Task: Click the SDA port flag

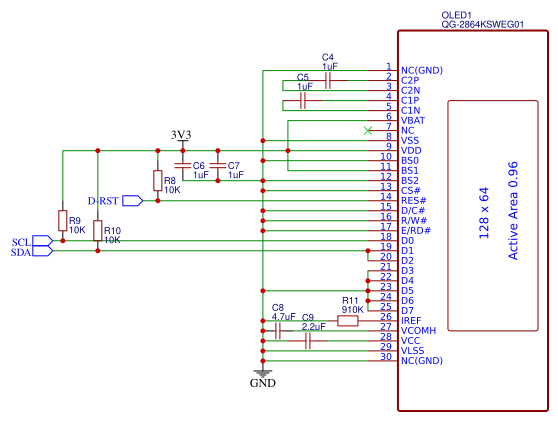Action: [42, 251]
